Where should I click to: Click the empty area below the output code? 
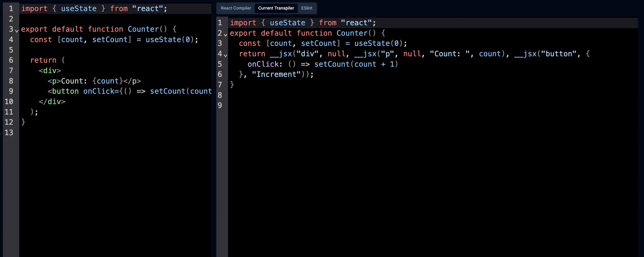[425, 175]
